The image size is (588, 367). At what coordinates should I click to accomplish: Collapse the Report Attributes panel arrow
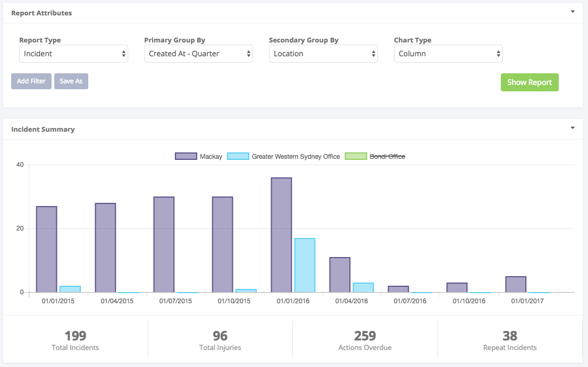click(573, 11)
